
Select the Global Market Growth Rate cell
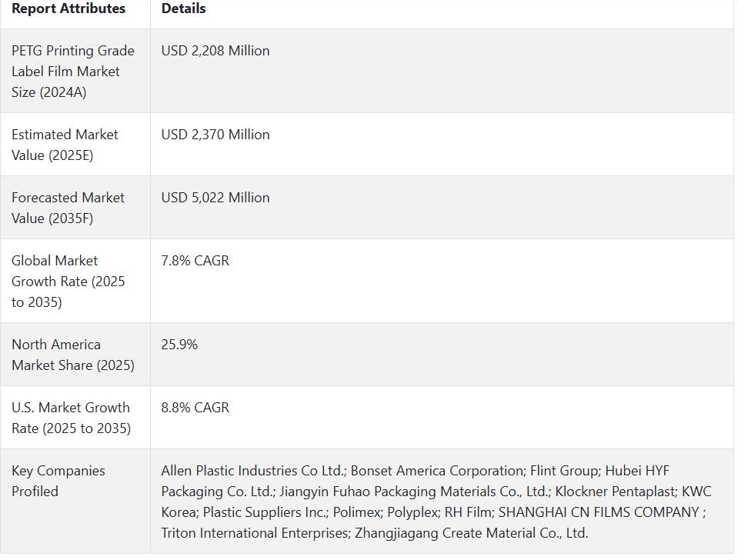(75, 281)
